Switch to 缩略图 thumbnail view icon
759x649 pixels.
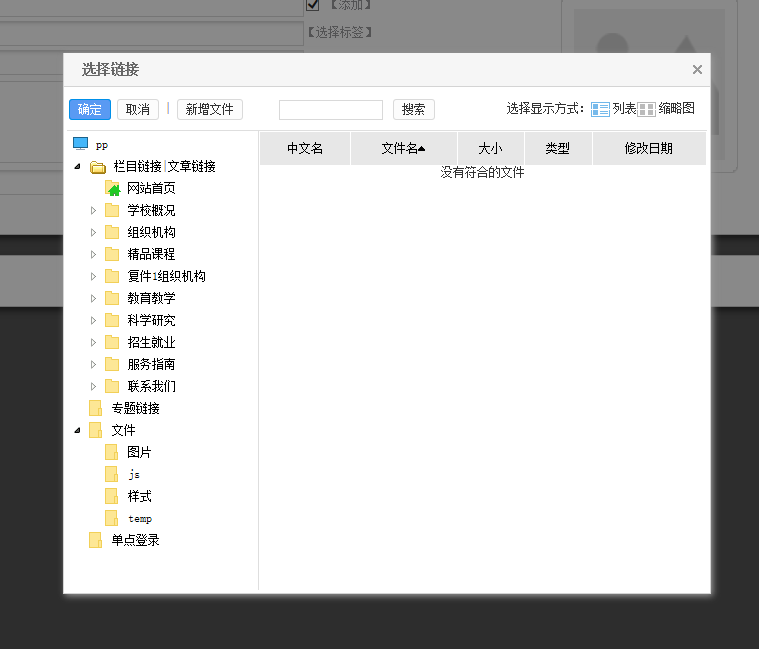point(646,109)
